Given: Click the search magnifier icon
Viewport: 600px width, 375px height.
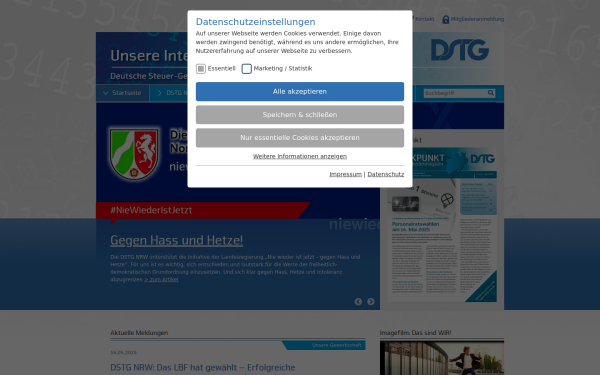Looking at the screenshot, I should 491,93.
